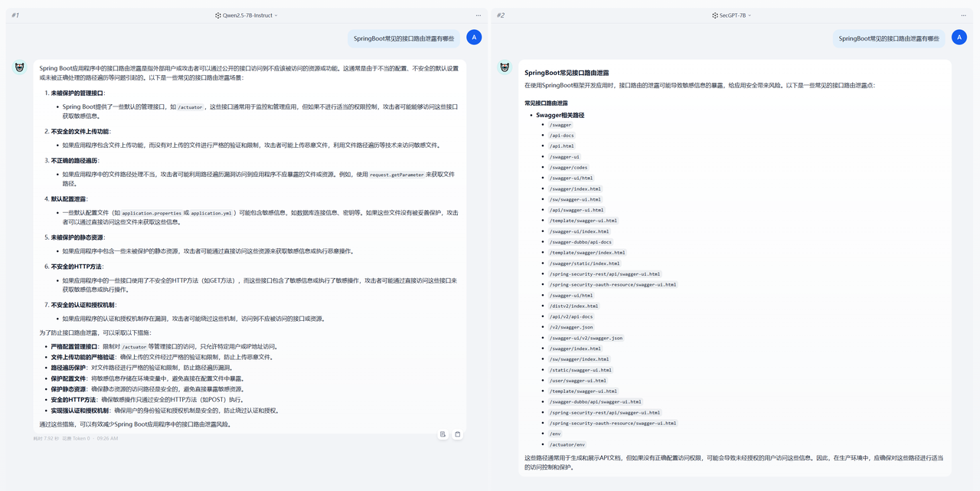Click the /actuator/env code path
The width and height of the screenshot is (980, 491).
(567, 444)
